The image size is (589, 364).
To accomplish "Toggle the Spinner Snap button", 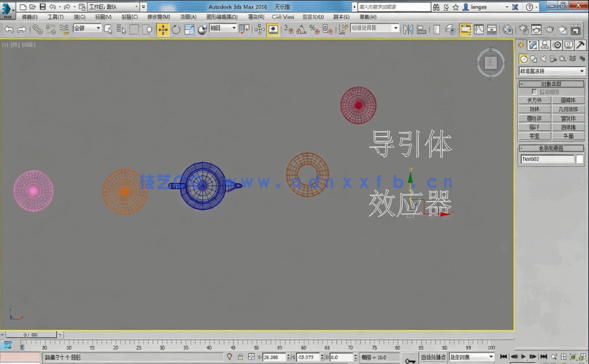I will [327, 30].
